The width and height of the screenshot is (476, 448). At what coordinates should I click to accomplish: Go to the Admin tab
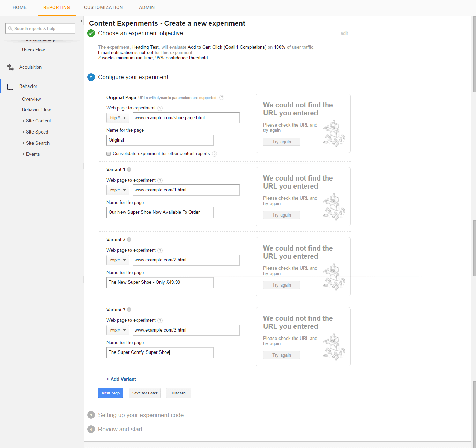(x=147, y=7)
